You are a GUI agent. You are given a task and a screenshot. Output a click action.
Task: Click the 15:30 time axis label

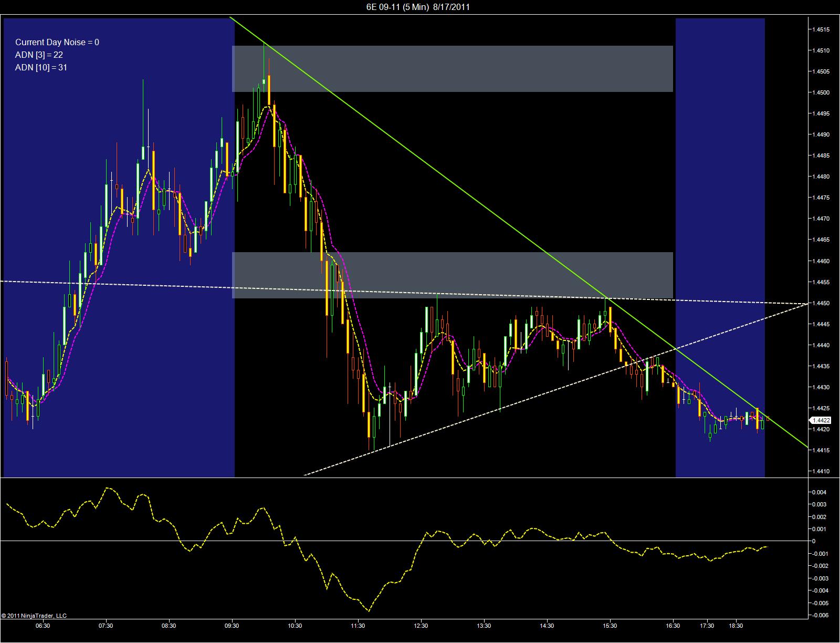[610, 626]
